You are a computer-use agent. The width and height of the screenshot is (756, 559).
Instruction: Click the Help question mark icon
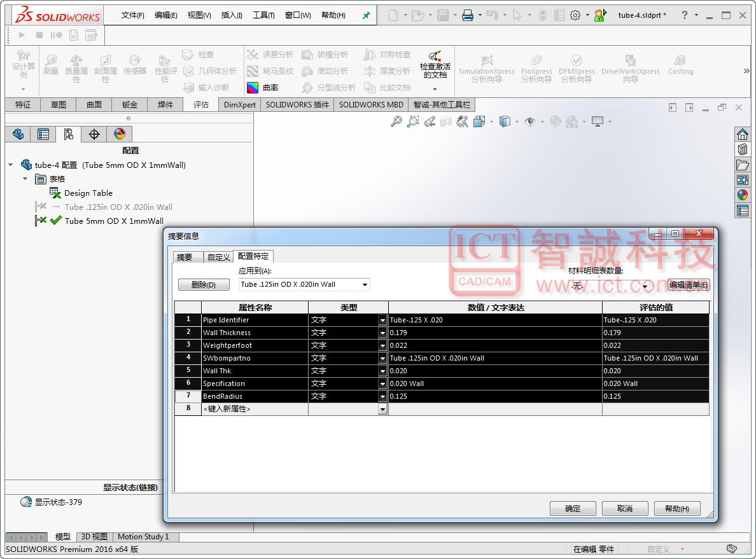point(684,15)
